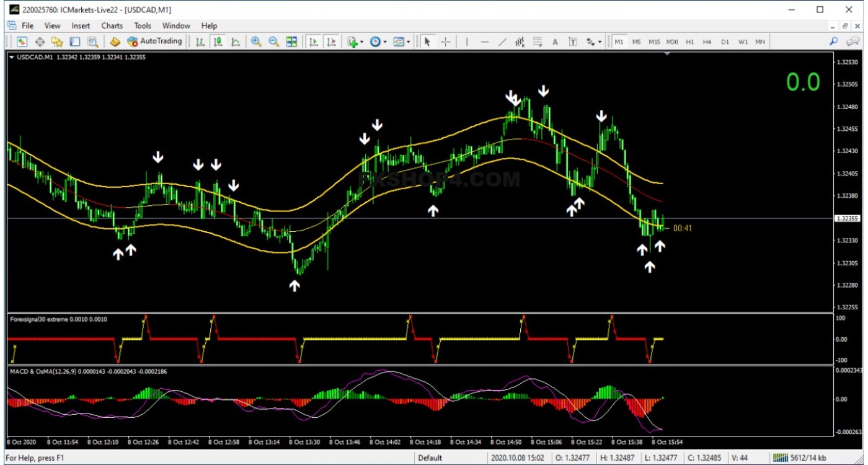
Task: Zoom out of the chart
Action: click(x=273, y=42)
